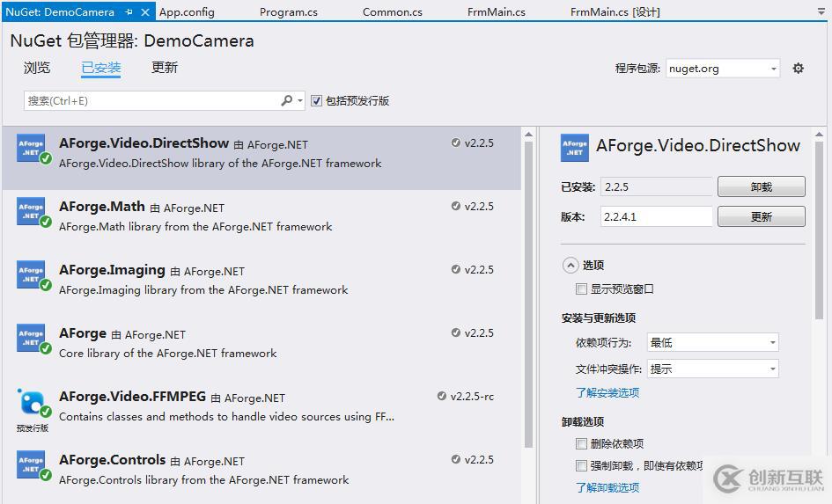The width and height of the screenshot is (832, 504).
Task: Open the 依赖项行为 dropdown
Action: click(712, 342)
